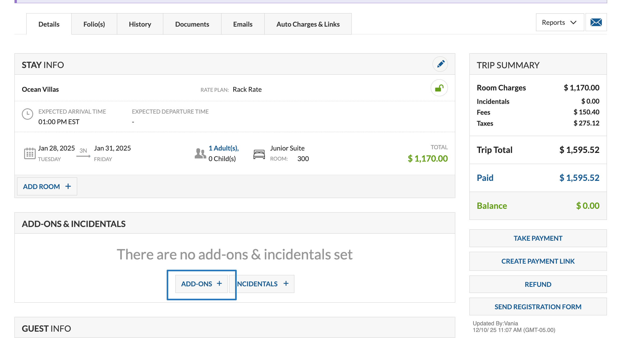
Task: Click the email envelope icon
Action: (596, 22)
